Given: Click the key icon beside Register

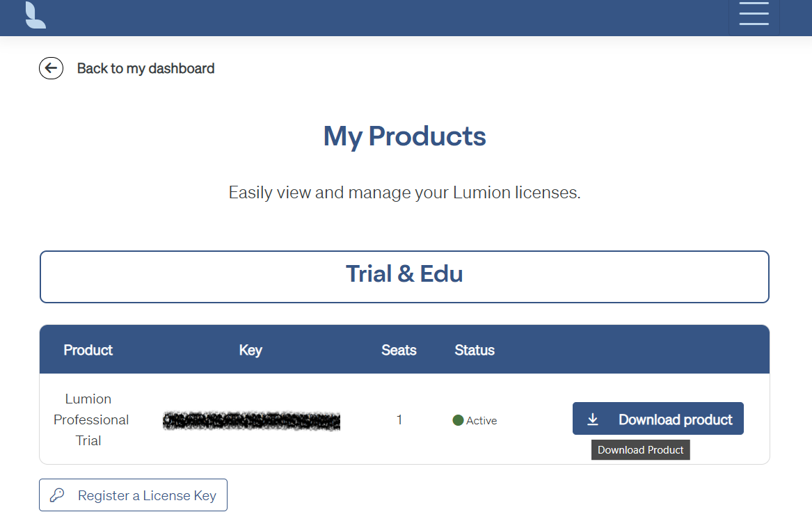Looking at the screenshot, I should pyautogui.click(x=57, y=495).
